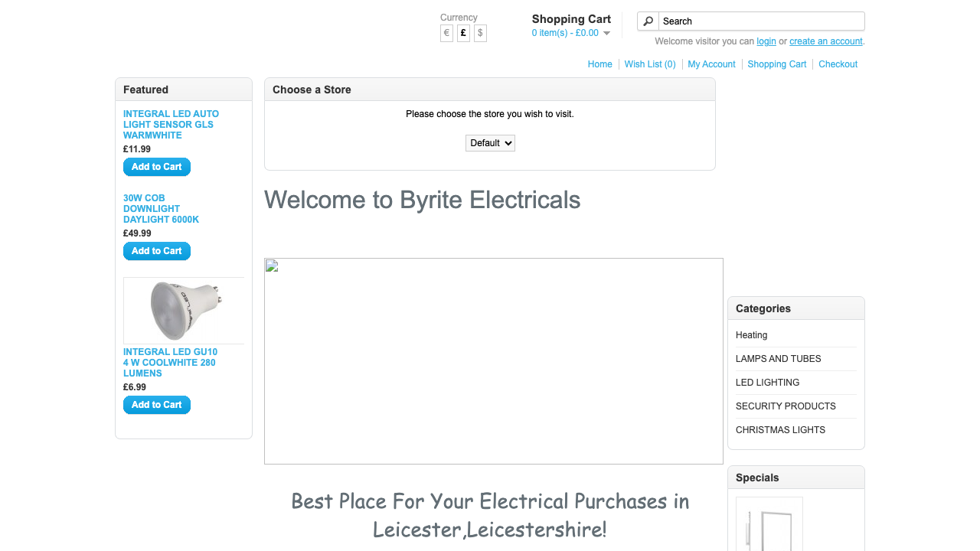Click the "login" link
The image size is (980, 551).
(766, 41)
